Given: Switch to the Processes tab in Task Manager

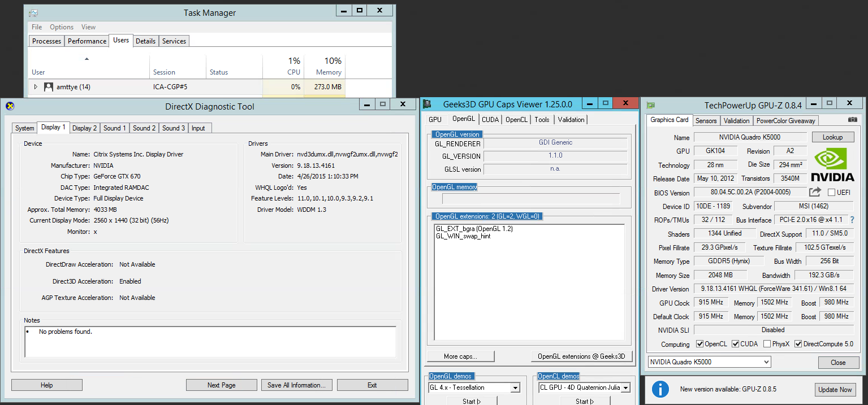Looking at the screenshot, I should point(46,41).
